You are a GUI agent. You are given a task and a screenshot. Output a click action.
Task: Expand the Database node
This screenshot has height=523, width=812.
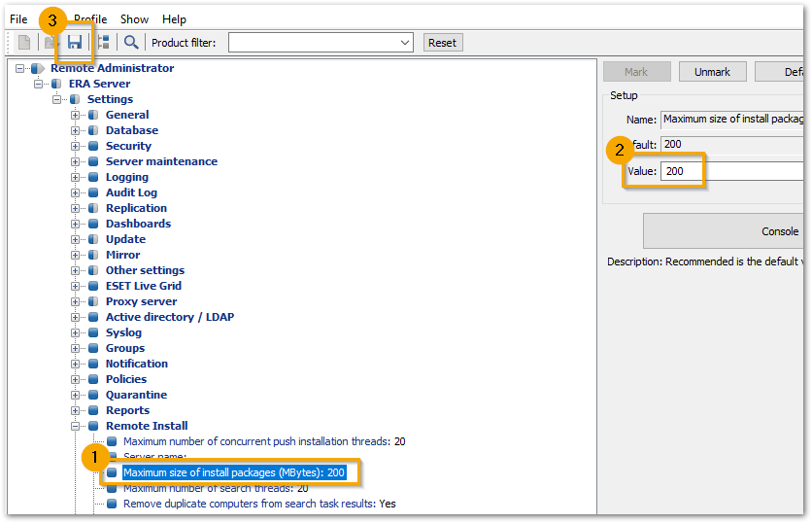click(76, 130)
